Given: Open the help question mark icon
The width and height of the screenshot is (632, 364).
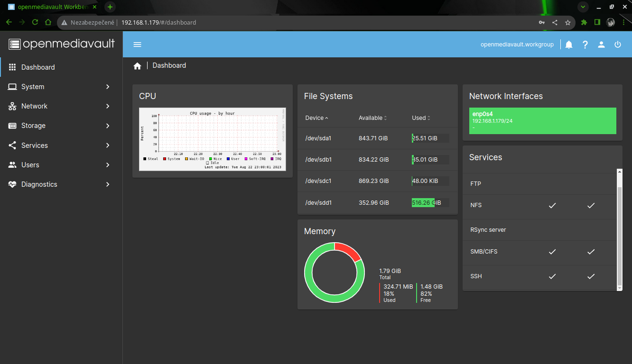Looking at the screenshot, I should click(585, 44).
